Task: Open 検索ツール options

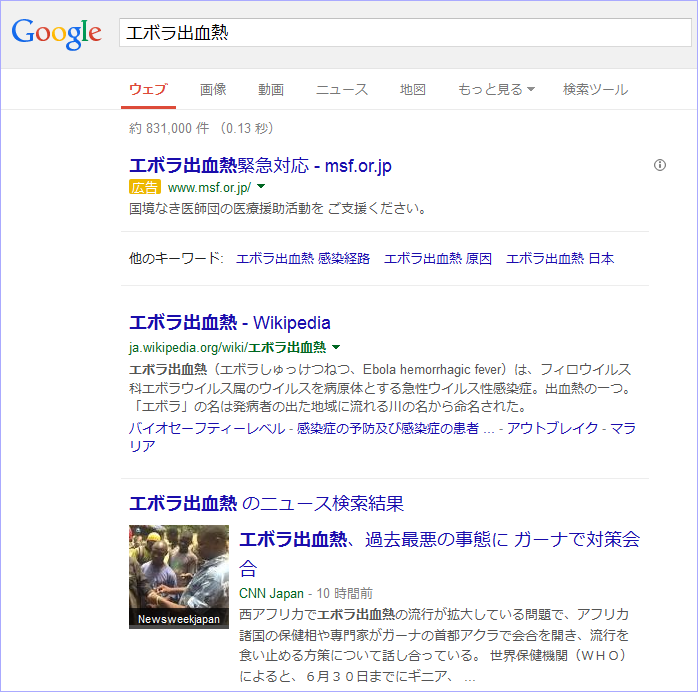Action: 595,89
